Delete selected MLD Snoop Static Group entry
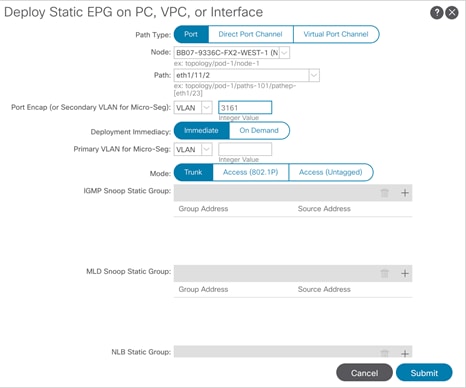This screenshot has height=388, width=466. (385, 274)
